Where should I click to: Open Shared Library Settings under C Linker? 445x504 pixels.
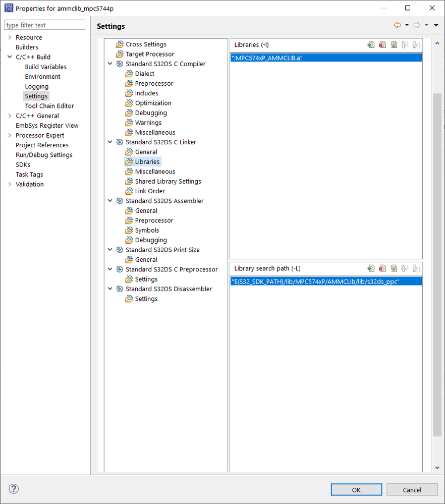(168, 181)
